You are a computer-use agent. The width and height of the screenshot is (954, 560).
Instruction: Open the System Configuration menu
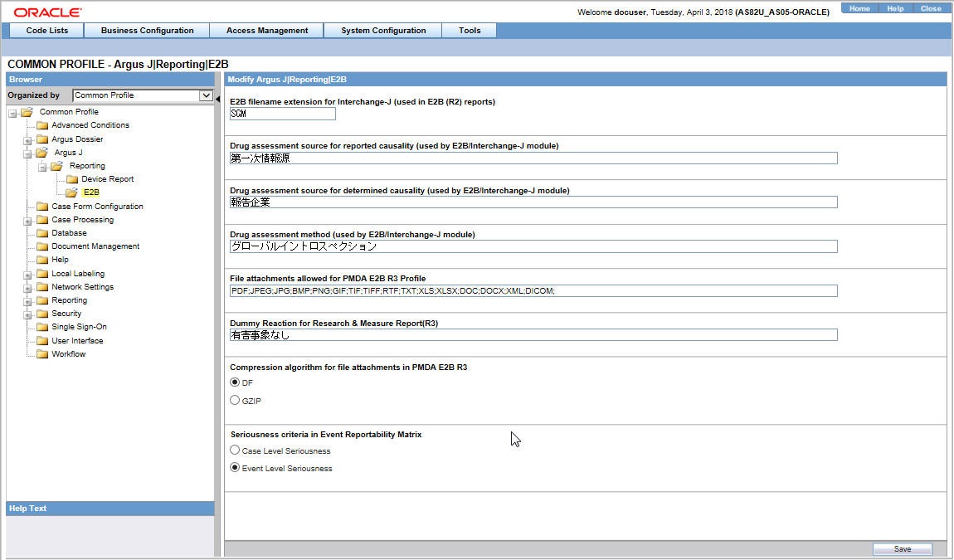(x=383, y=31)
